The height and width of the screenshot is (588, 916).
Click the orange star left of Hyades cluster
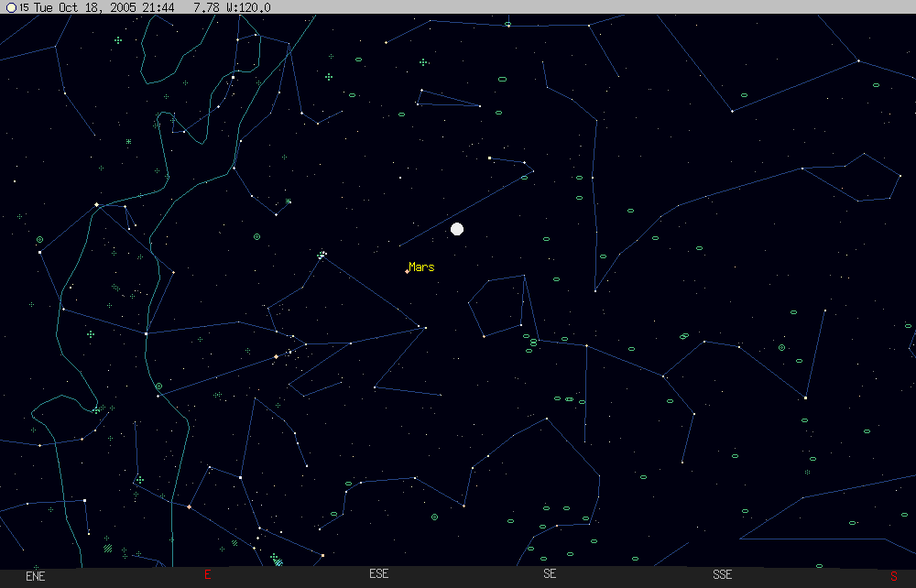(x=276, y=356)
